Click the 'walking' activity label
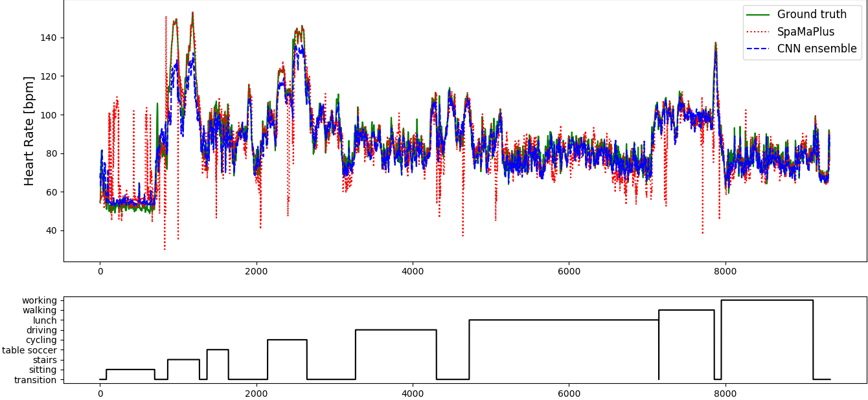868x400 pixels. click(40, 310)
